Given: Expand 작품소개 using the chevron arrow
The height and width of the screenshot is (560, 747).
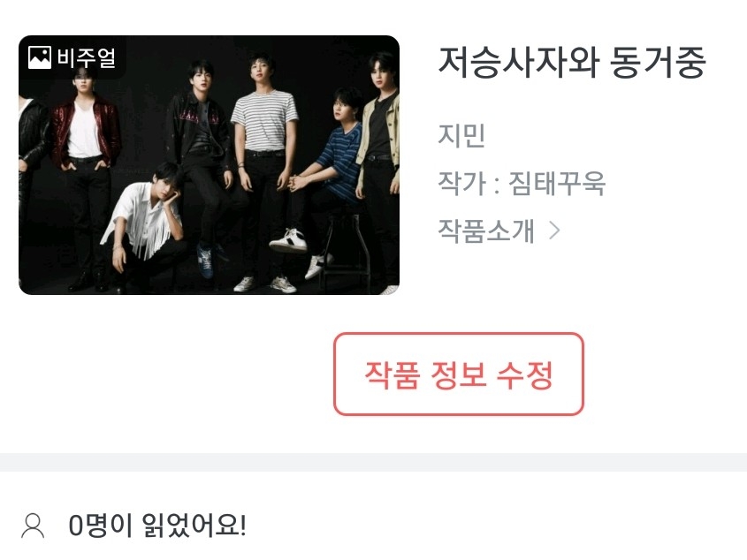Looking at the screenshot, I should tap(554, 231).
